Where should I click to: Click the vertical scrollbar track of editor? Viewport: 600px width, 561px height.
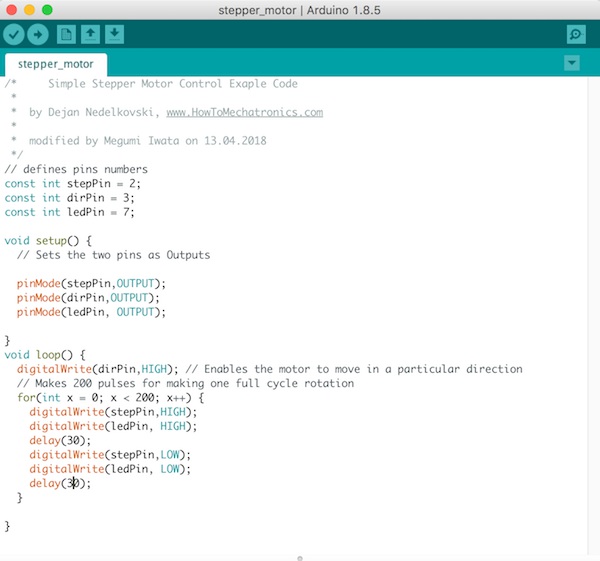point(593,316)
